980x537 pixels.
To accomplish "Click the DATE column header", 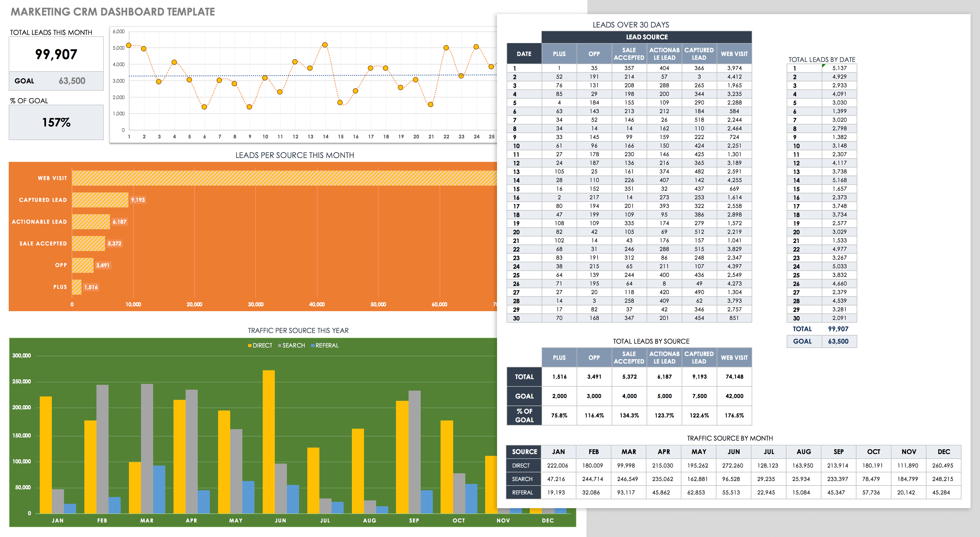I will tap(524, 54).
